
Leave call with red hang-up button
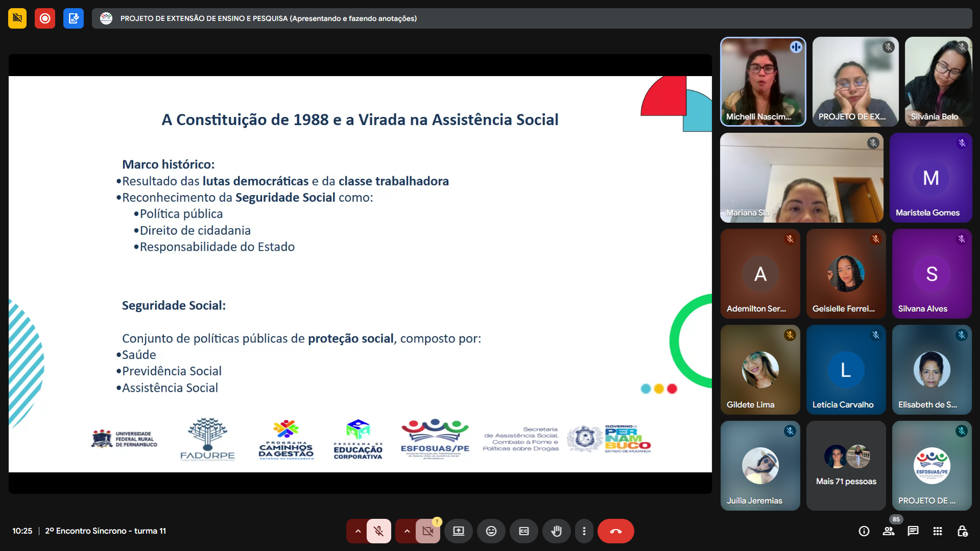coord(615,531)
